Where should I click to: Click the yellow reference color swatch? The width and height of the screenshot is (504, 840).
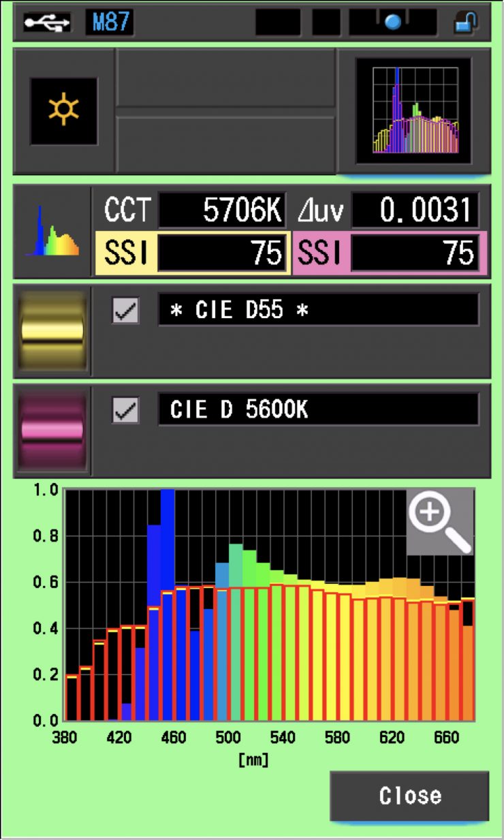pyautogui.click(x=53, y=331)
